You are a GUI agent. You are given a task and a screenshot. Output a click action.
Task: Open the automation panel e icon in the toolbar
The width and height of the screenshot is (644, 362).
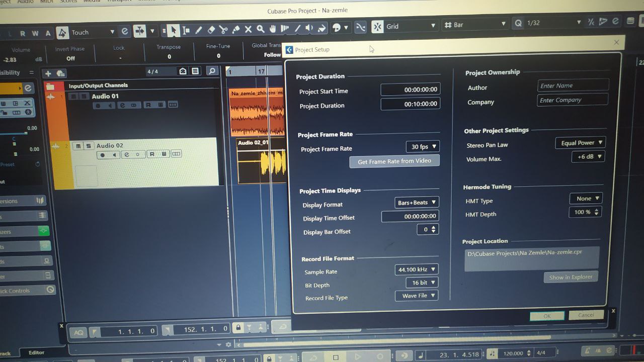[125, 32]
